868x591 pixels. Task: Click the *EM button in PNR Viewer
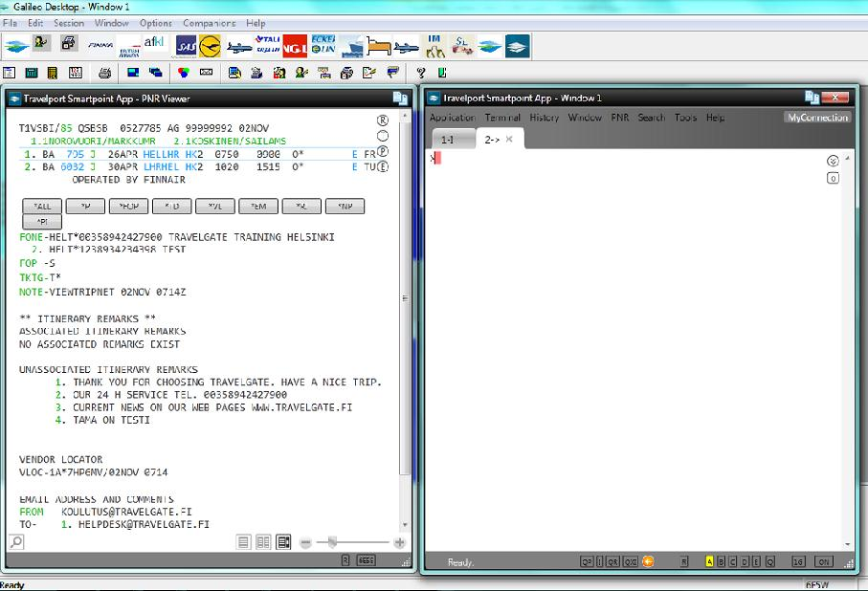258,207
